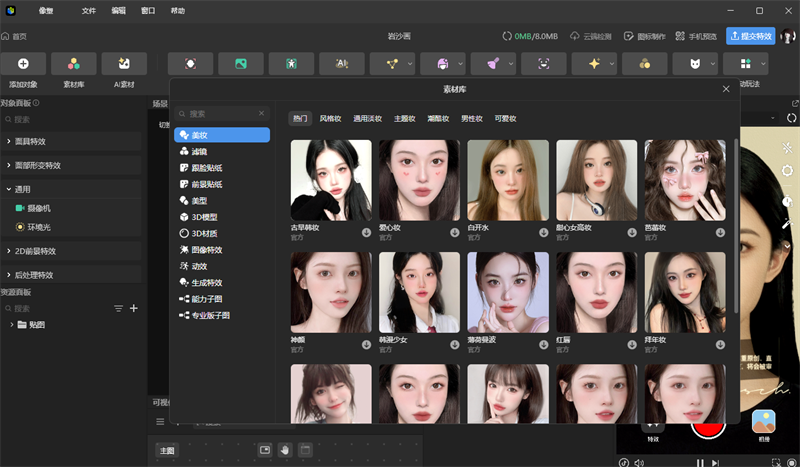This screenshot has height=467, width=800.
Task: Click the 提交特效 submit button
Action: click(x=750, y=36)
